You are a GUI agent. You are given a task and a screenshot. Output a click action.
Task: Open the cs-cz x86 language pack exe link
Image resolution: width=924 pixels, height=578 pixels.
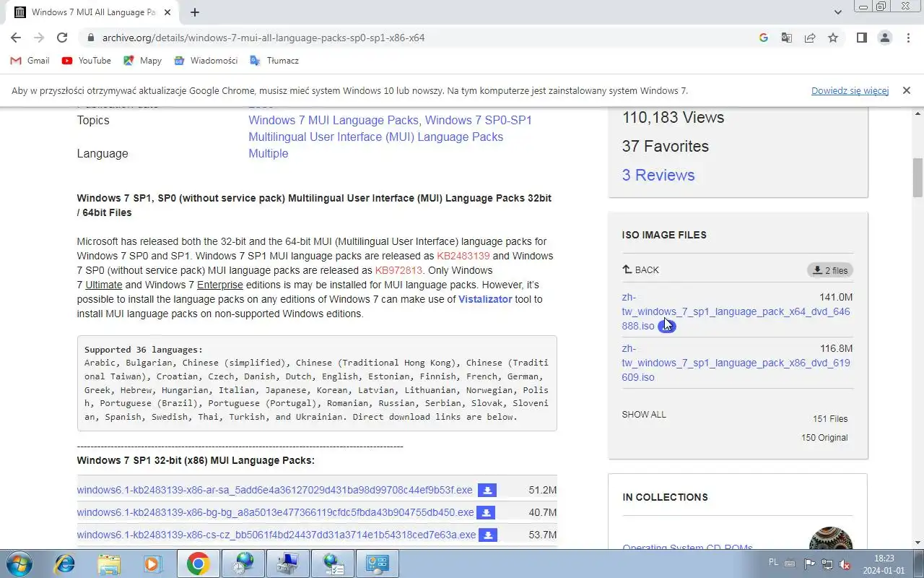[276, 535]
